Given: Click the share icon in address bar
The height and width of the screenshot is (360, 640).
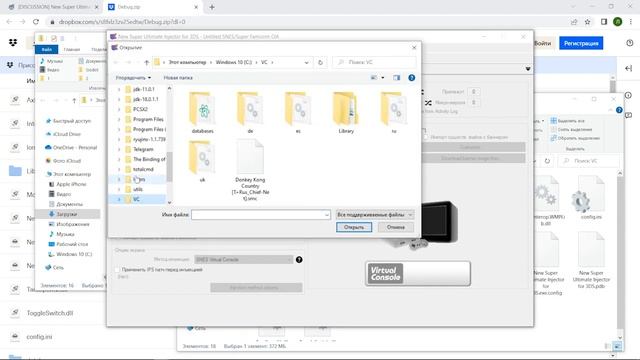Looking at the screenshot, I should tap(574, 22).
